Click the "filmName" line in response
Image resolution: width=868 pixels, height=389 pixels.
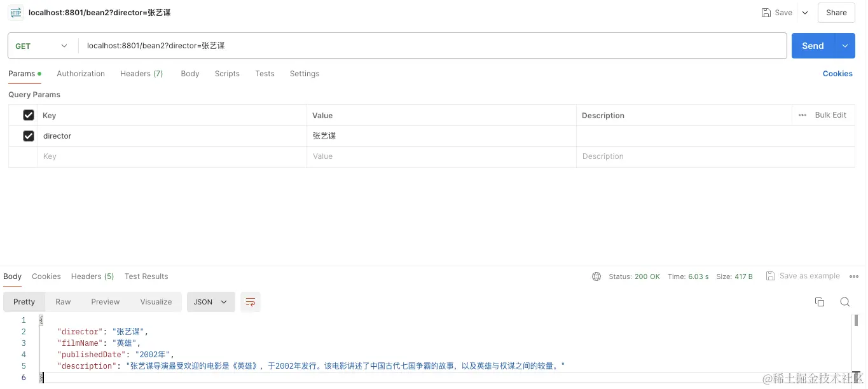coord(99,343)
